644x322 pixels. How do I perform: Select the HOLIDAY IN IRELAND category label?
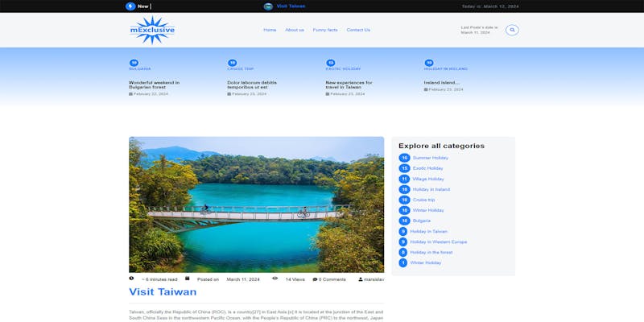pos(446,69)
